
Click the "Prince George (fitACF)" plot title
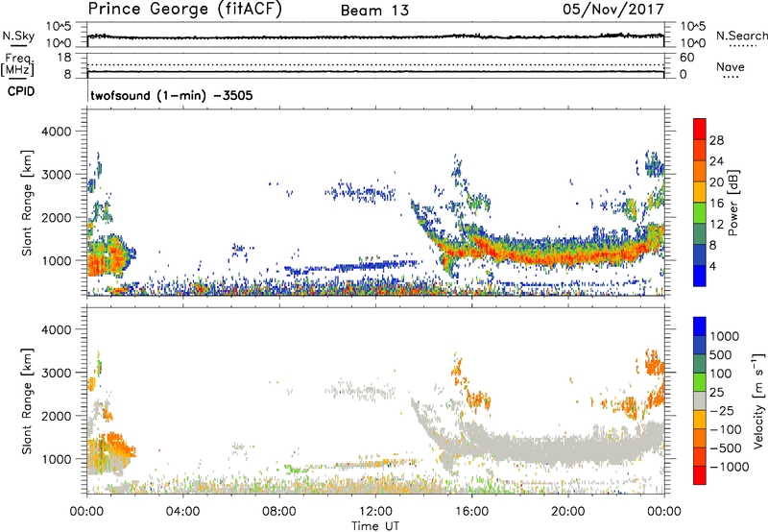point(184,9)
